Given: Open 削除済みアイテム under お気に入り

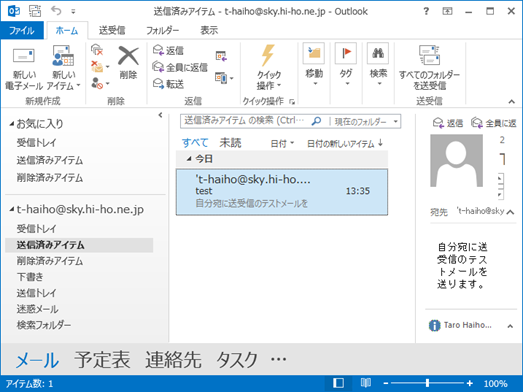Looking at the screenshot, I should tap(50, 178).
